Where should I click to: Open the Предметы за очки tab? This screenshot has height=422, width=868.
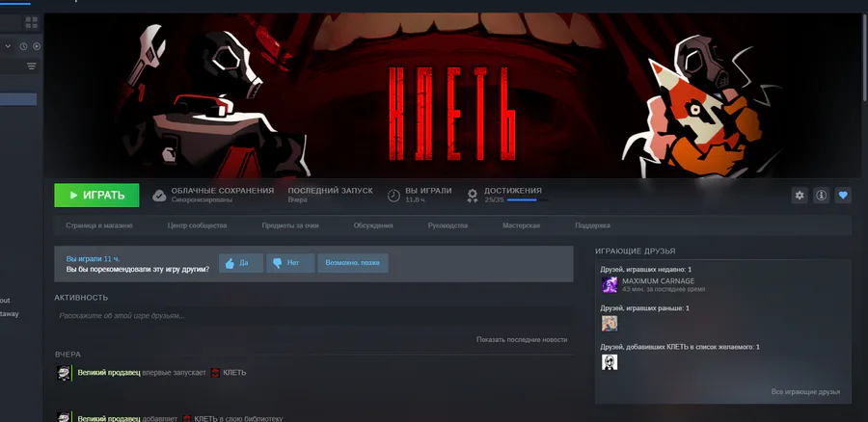point(290,225)
